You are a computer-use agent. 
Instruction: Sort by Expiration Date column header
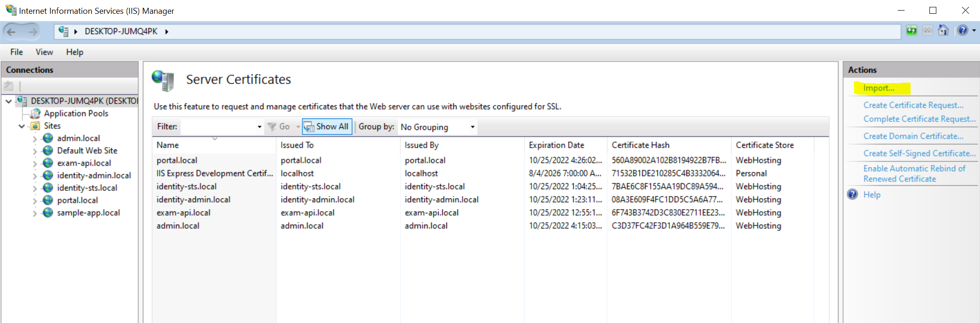[556, 145]
